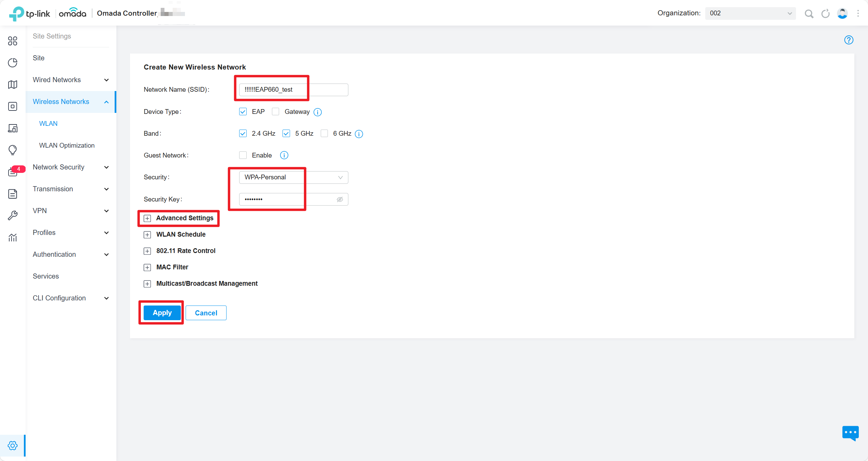
Task: Open the Statistics pie chart icon
Action: pyautogui.click(x=13, y=63)
